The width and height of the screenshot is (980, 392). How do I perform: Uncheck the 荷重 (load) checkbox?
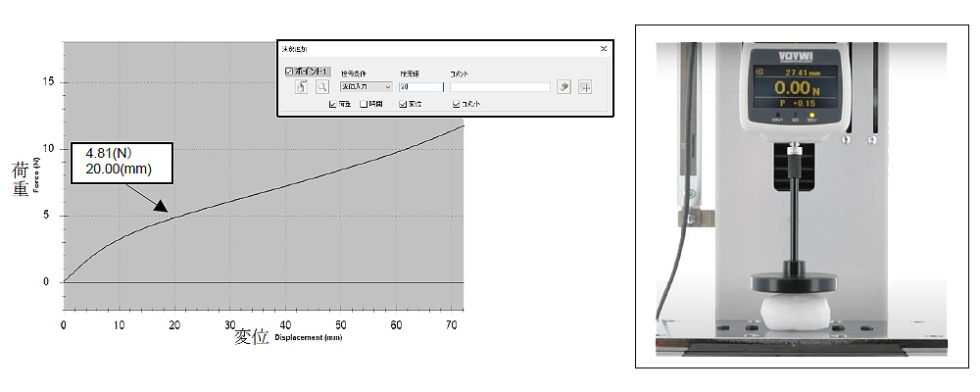[333, 103]
